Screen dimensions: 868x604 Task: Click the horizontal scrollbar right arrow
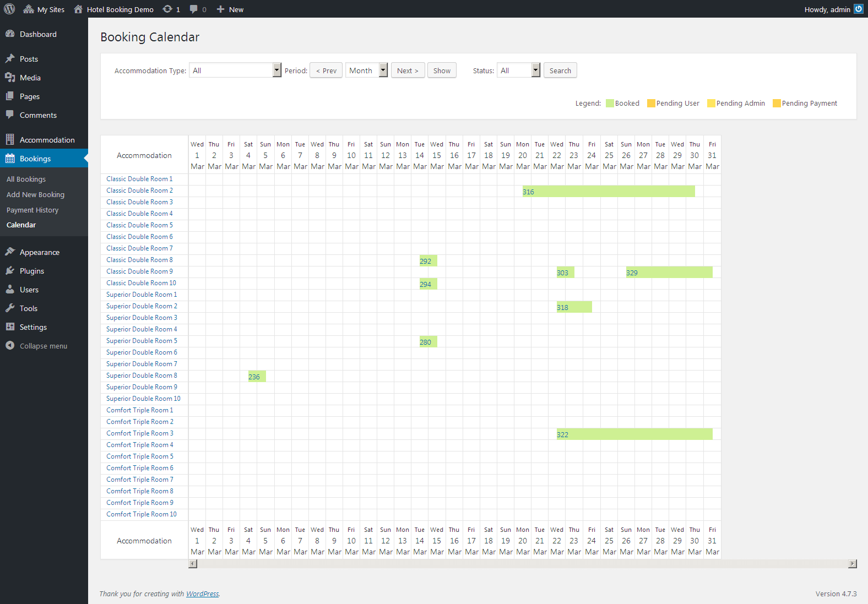click(x=853, y=564)
